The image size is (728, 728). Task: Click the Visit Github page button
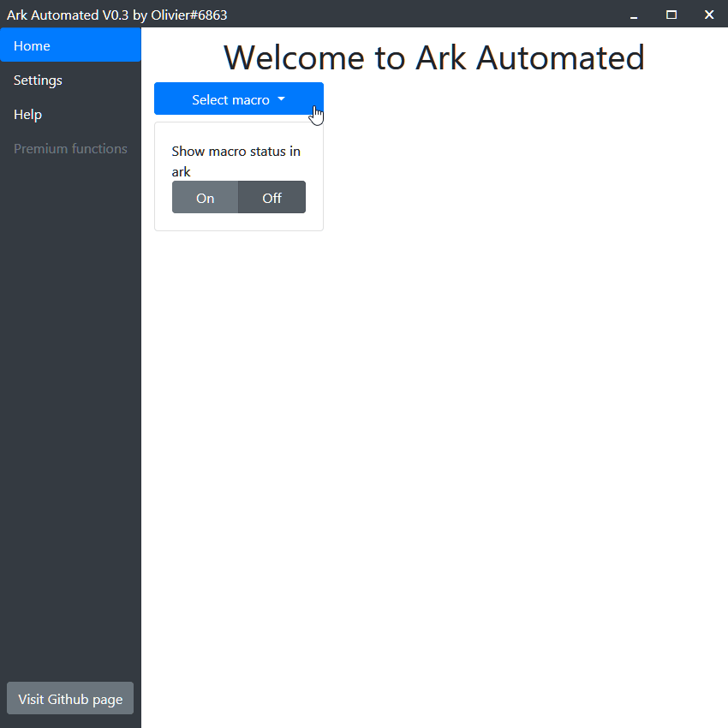pos(70,698)
